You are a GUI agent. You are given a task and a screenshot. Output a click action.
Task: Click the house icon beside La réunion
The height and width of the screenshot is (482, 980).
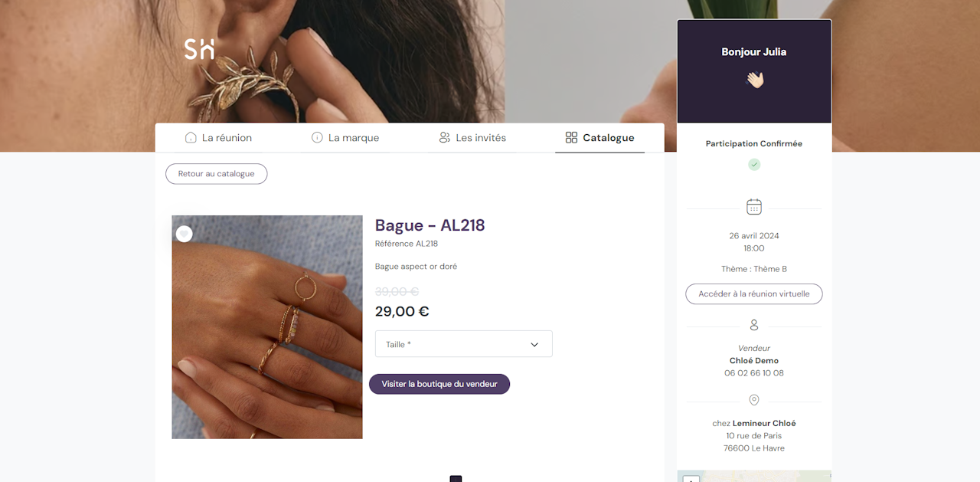(x=191, y=138)
